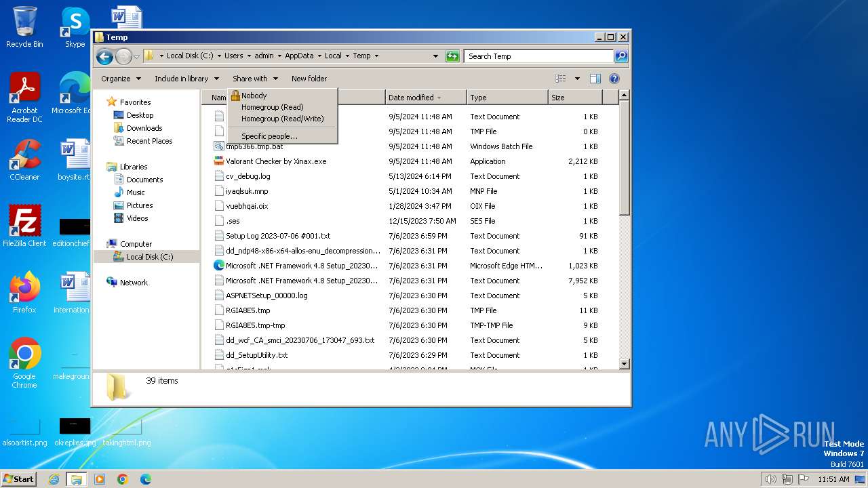868x488 pixels.
Task: Open address bar history dropdown arrow
Action: pyautogui.click(x=435, y=56)
